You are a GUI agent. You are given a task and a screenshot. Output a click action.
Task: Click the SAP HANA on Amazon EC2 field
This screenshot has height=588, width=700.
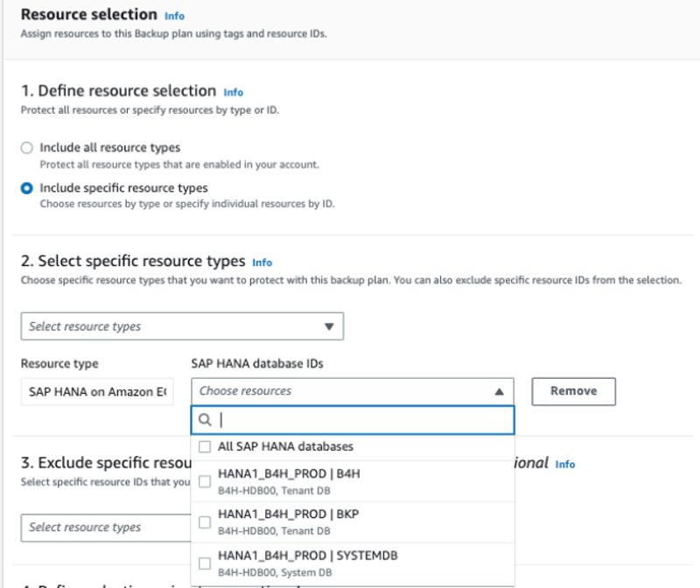click(x=97, y=391)
